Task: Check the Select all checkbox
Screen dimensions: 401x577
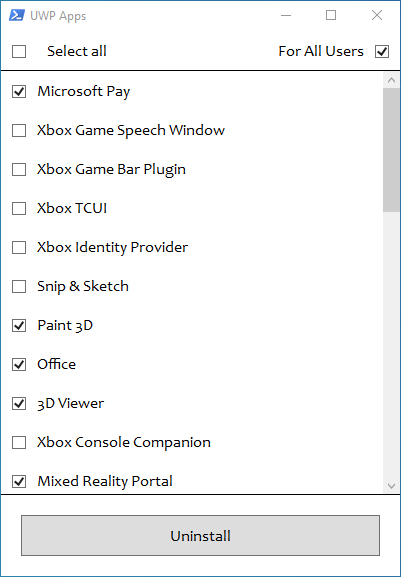Action: 19,52
